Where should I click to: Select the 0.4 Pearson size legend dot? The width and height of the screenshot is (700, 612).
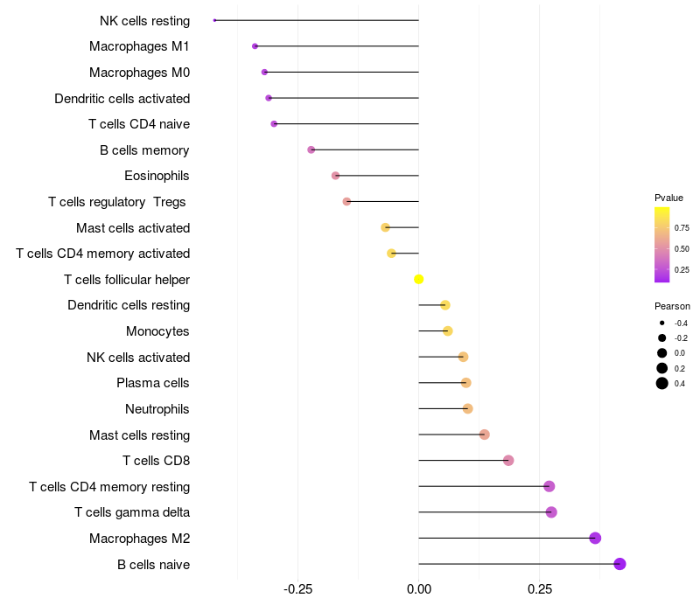click(x=662, y=383)
